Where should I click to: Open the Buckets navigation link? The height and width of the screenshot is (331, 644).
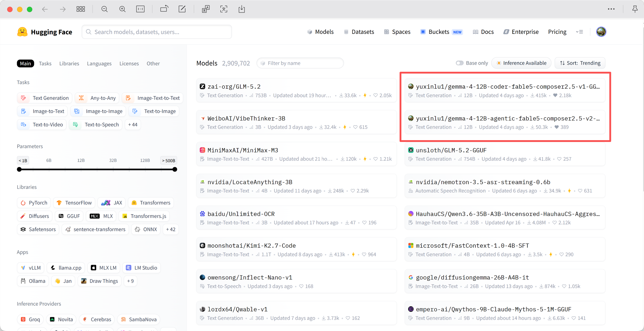point(442,32)
